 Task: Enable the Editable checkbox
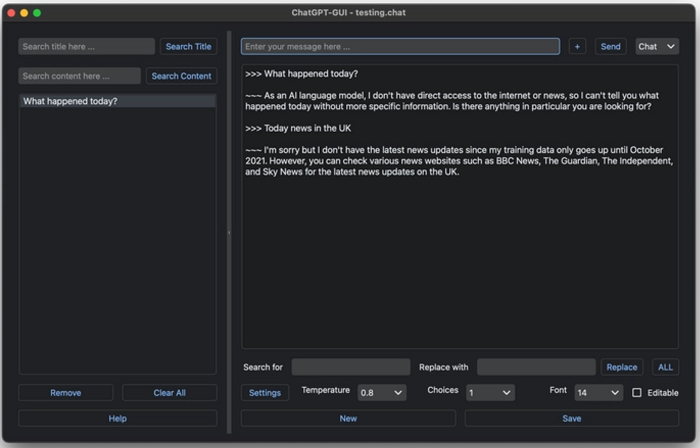637,393
